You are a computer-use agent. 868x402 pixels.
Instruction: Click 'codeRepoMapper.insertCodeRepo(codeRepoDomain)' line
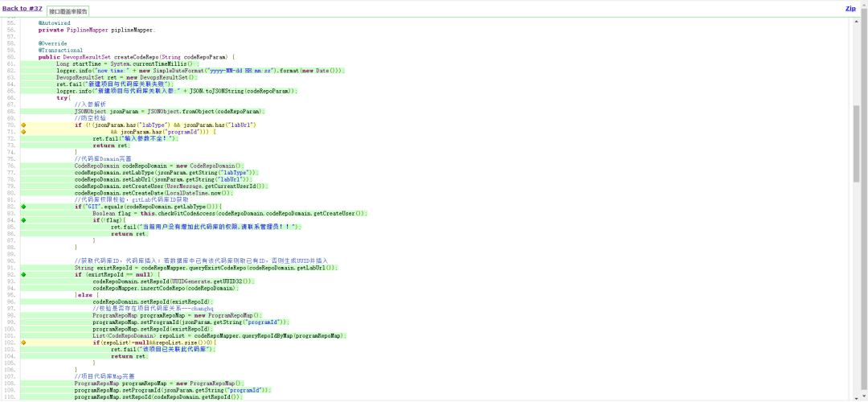click(x=165, y=288)
